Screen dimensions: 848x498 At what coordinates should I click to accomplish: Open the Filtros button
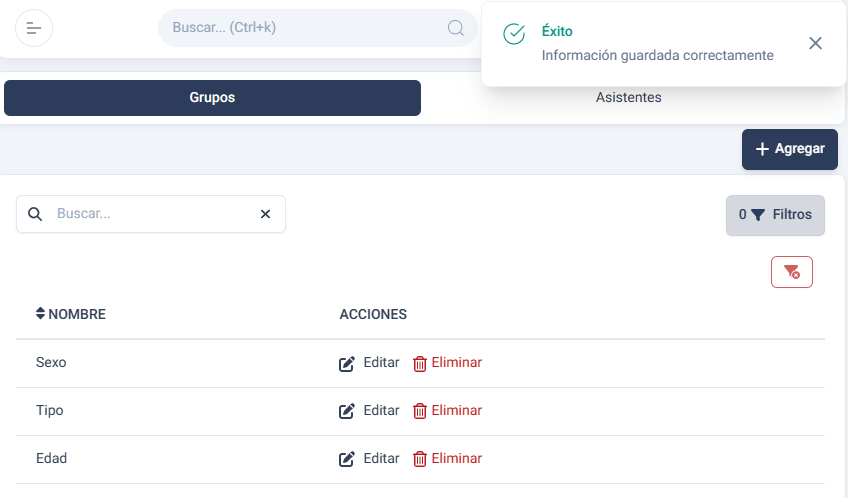click(775, 215)
